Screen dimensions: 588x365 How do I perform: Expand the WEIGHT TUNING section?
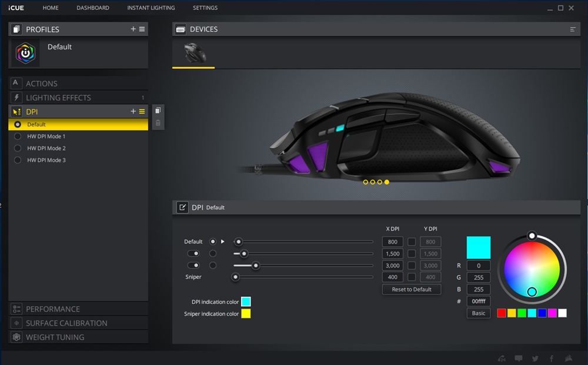[x=78, y=337]
